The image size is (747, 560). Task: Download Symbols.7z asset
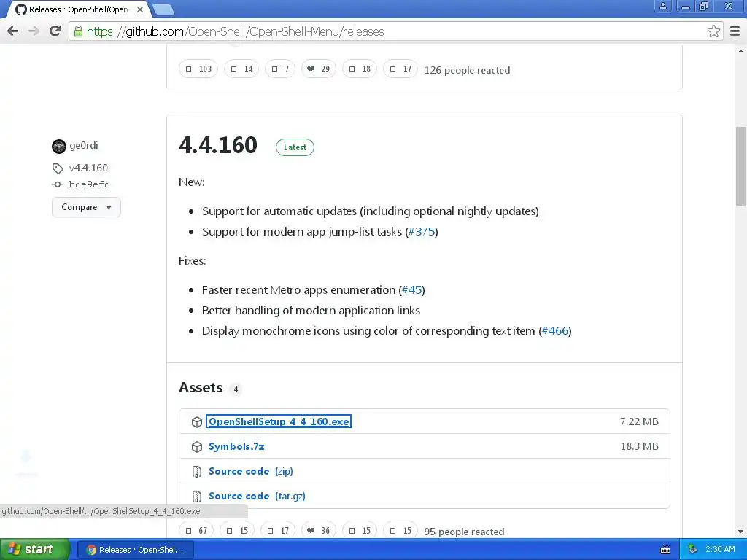pos(236,446)
